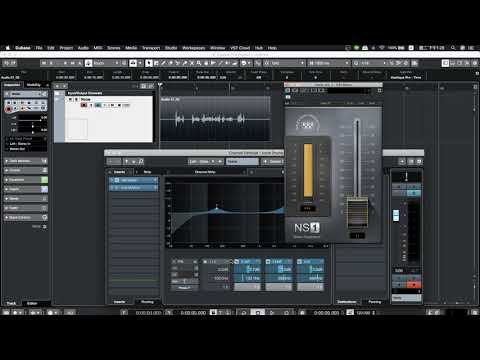The image size is (480, 360).
Task: Open the Transport menu
Action: [151, 48]
